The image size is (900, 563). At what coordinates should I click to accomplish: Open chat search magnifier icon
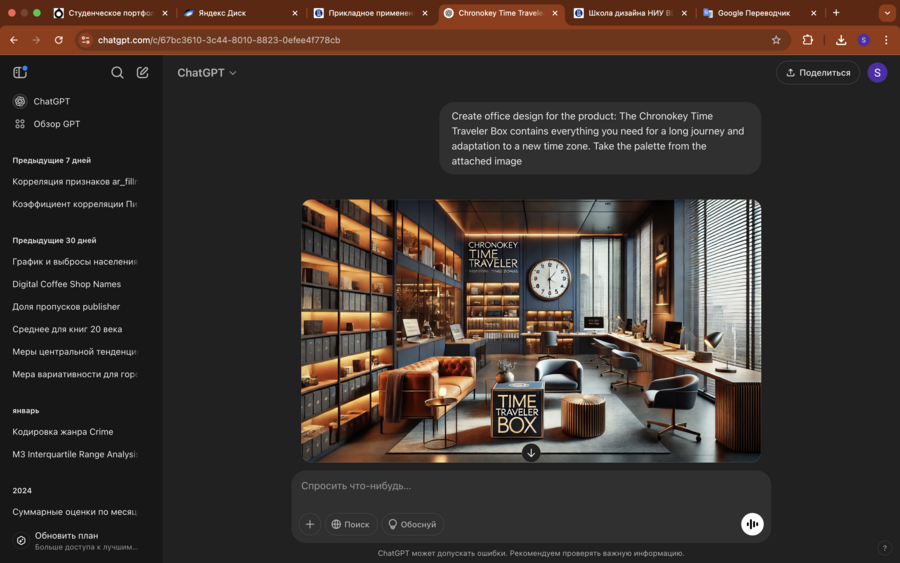coord(117,72)
